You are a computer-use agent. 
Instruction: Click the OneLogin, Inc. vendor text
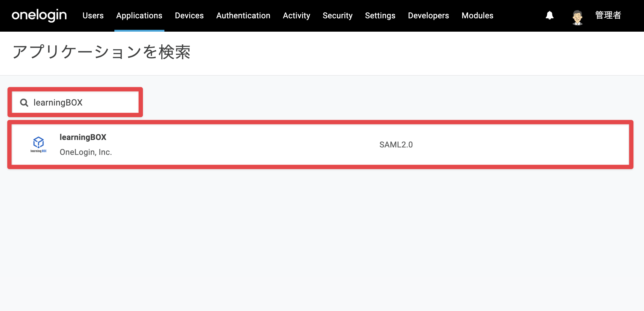pyautogui.click(x=86, y=152)
